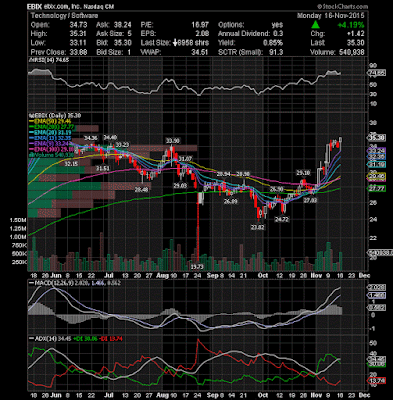
Task: Click the green 27.77 price tag on right axis
Action: (x=377, y=188)
